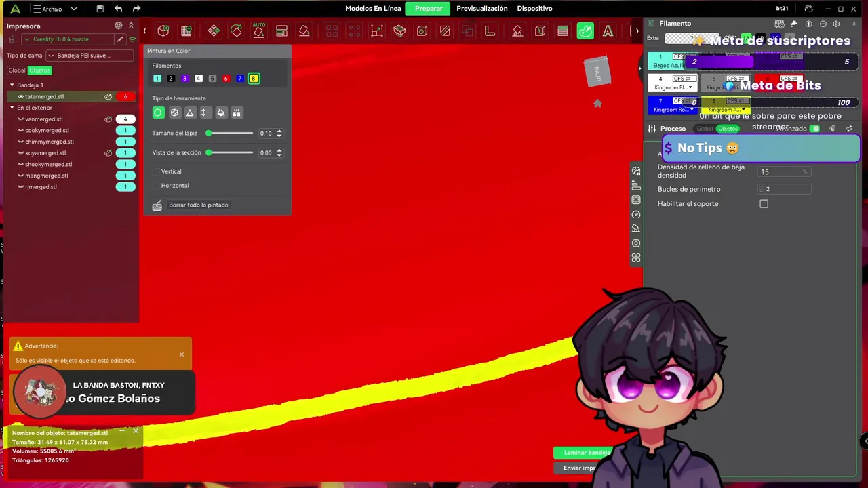Select the Seam painting tool icon
The height and width of the screenshot is (488, 868).
click(540, 30)
